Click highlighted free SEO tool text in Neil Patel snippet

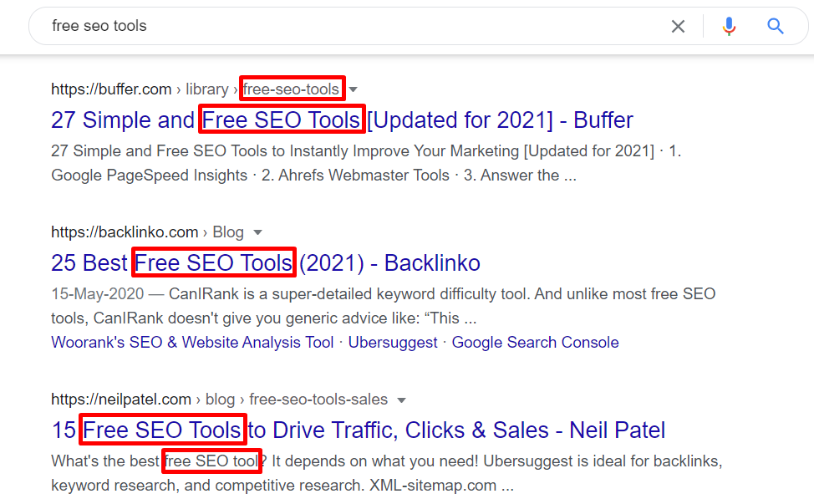tap(211, 461)
